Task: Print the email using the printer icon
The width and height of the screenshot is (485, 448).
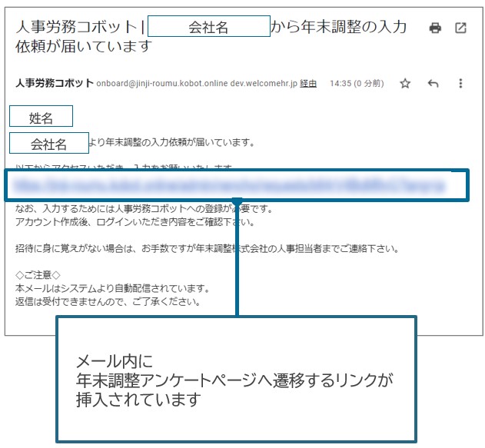Action: point(435,28)
